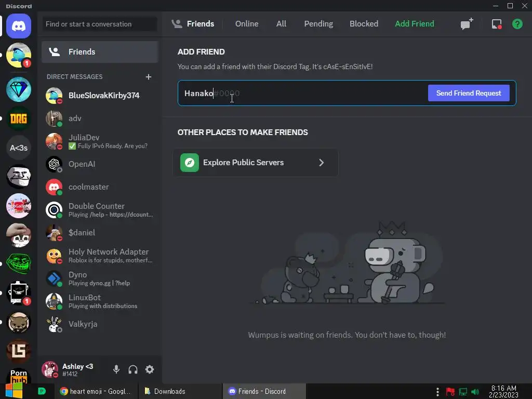Click the Friends header label
The width and height of the screenshot is (532, 399).
click(x=200, y=24)
